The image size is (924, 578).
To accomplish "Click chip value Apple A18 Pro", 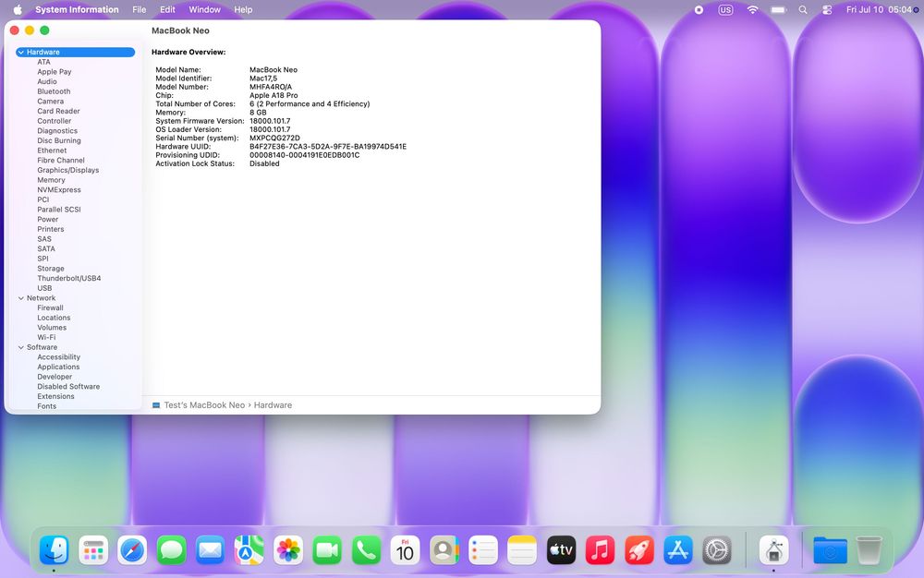I will [274, 95].
